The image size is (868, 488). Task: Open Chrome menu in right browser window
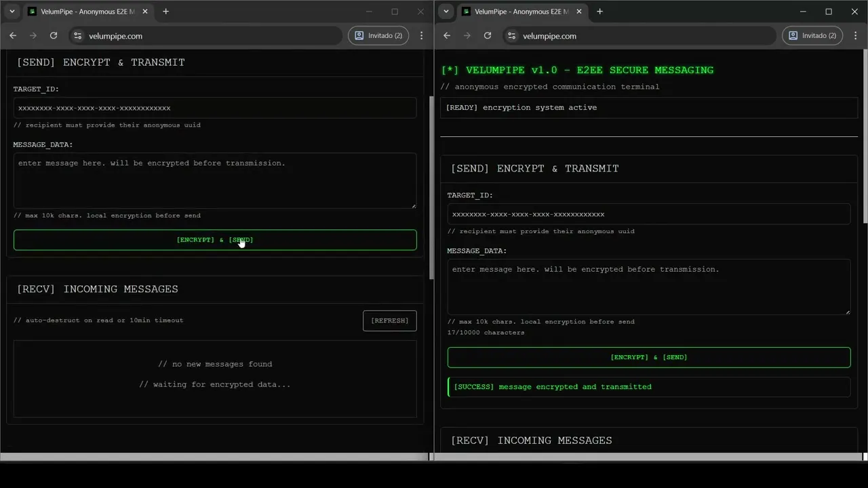click(x=856, y=35)
